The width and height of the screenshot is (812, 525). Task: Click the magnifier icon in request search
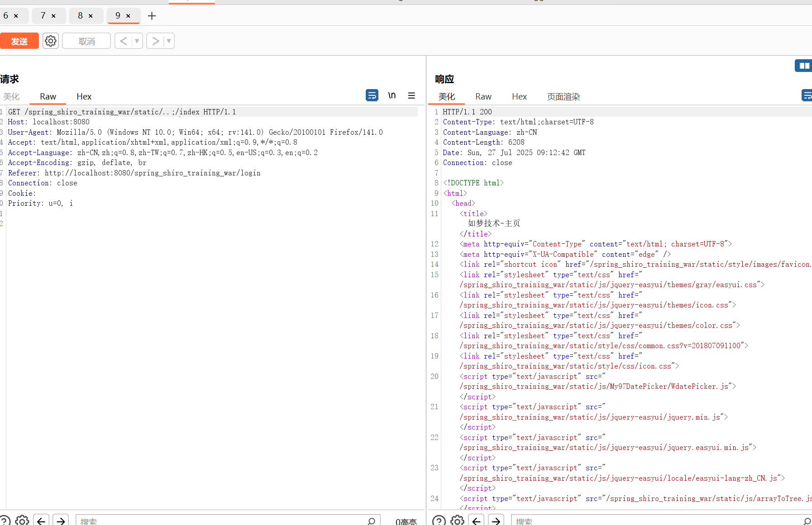coord(372,521)
